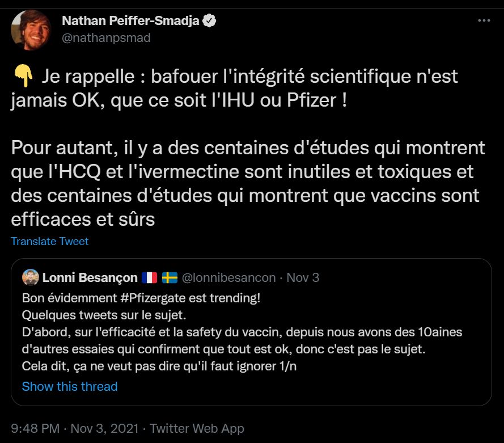Expand the thread via Show this thread

(70, 386)
